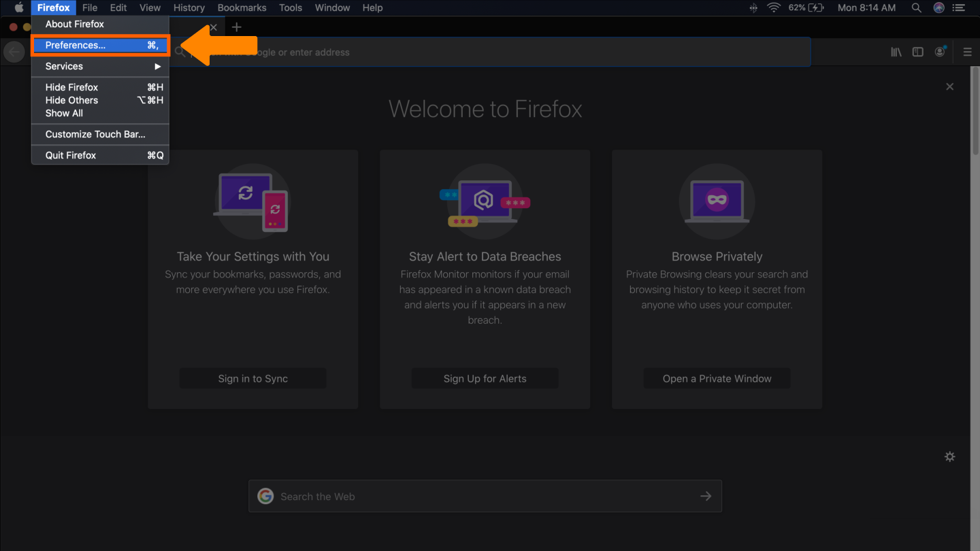Open Spotlight search in menu bar

(917, 7)
